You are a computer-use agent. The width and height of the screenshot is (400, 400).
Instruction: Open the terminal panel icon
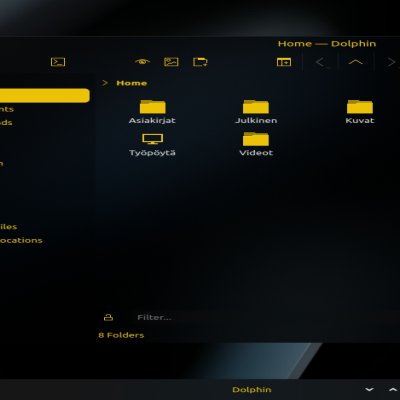click(58, 62)
